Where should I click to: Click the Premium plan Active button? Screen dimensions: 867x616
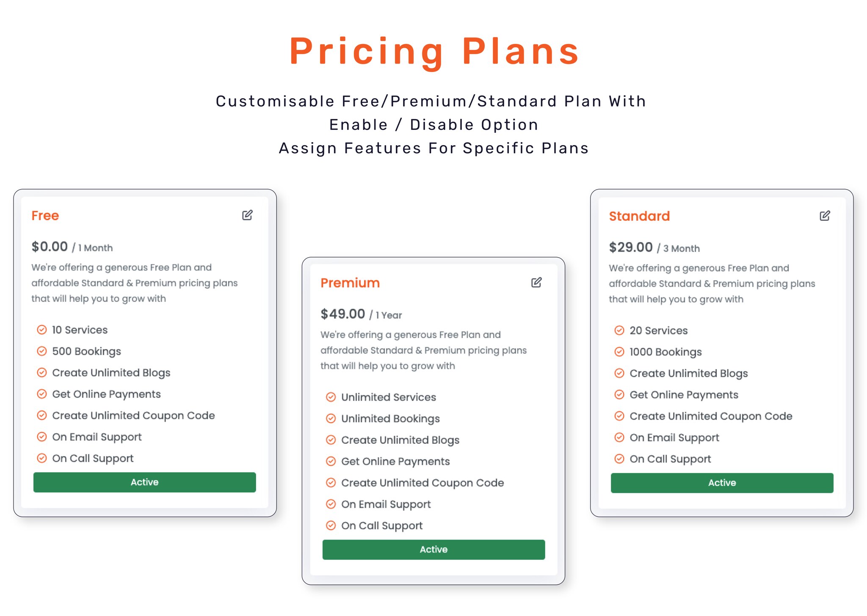pyautogui.click(x=433, y=550)
